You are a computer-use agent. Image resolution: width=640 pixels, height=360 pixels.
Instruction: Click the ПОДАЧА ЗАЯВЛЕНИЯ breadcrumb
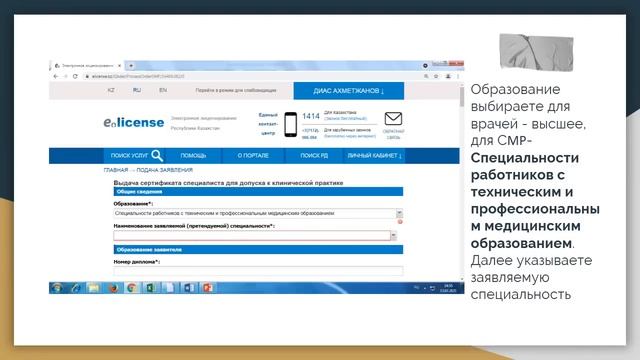point(164,170)
